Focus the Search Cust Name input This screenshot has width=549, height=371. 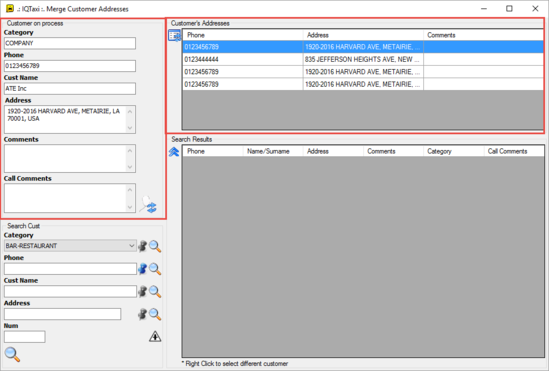coord(70,292)
